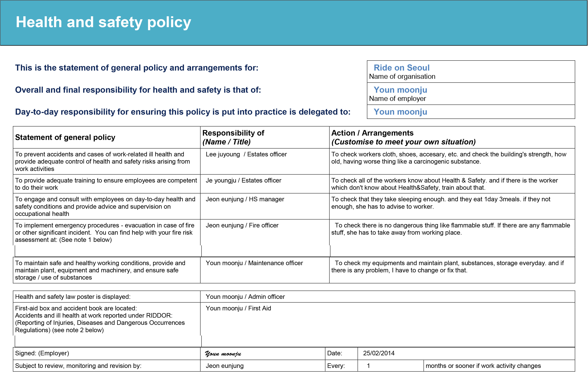Select the 'Youn moonju / First Aid' field
Viewport: 588px width, 388px height.
pos(238,308)
